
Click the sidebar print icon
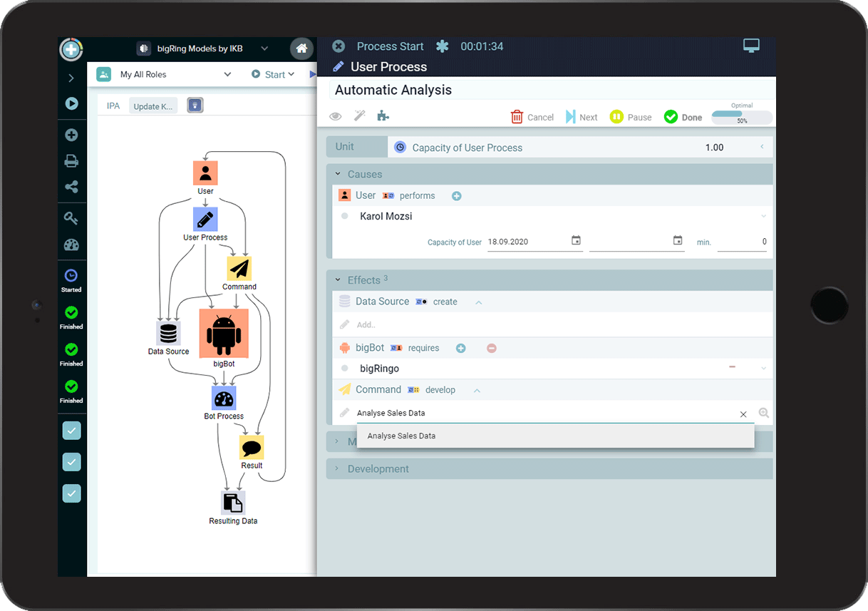(x=71, y=161)
